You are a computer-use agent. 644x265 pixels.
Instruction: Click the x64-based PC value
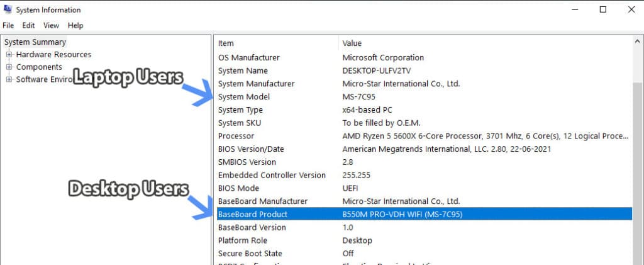[x=367, y=110]
